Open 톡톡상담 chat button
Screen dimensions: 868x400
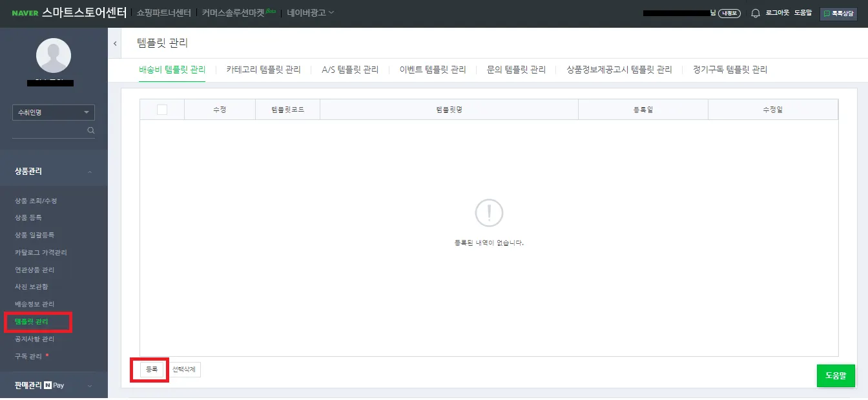pyautogui.click(x=838, y=13)
